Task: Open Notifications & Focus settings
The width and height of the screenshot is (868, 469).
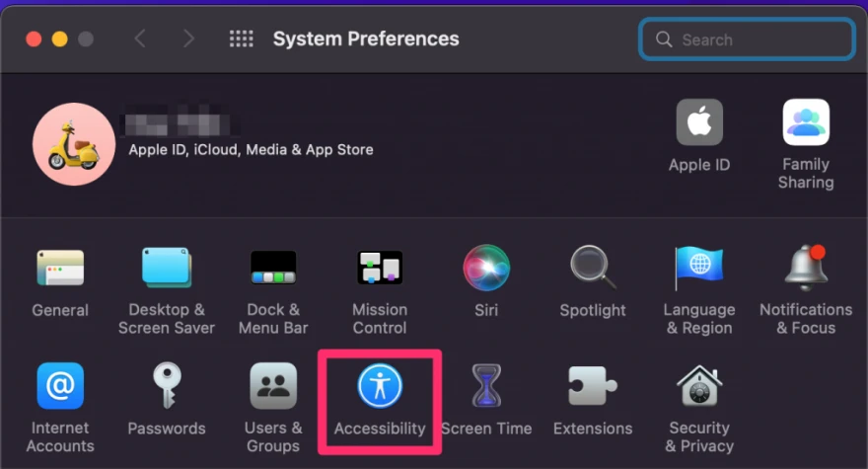Action: (x=806, y=269)
